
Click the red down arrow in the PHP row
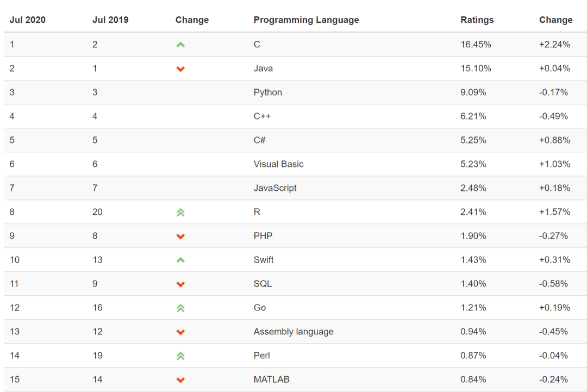click(x=180, y=237)
